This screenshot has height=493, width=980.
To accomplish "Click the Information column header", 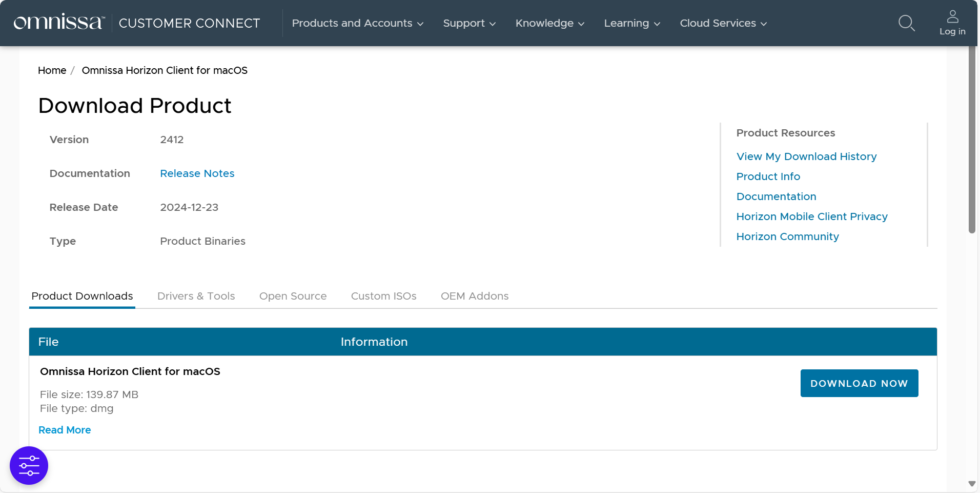I will [374, 342].
